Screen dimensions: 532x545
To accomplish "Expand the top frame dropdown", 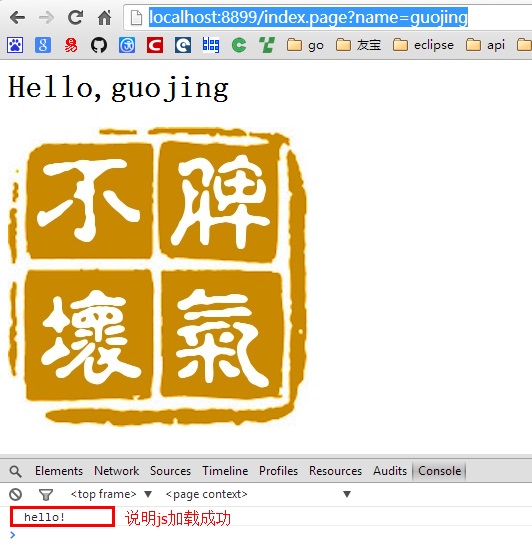I will (x=111, y=494).
